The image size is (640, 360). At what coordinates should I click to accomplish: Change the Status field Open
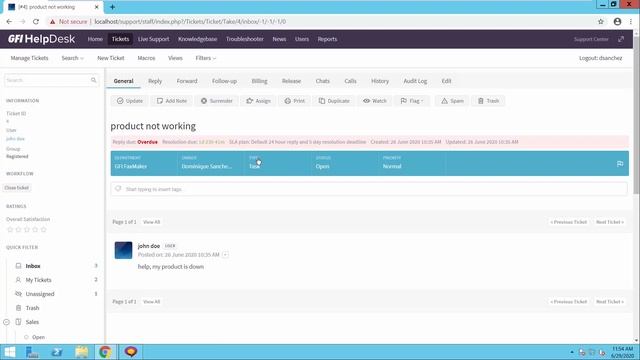point(345,163)
